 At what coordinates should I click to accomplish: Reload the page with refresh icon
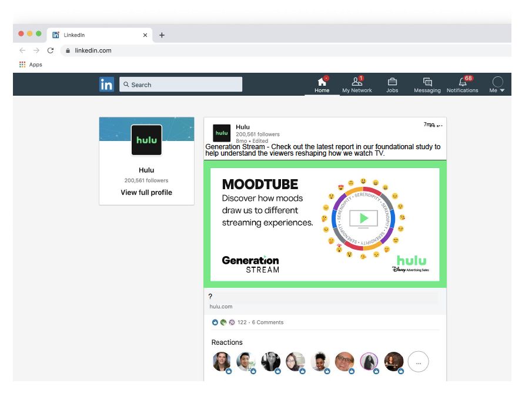tap(51, 50)
